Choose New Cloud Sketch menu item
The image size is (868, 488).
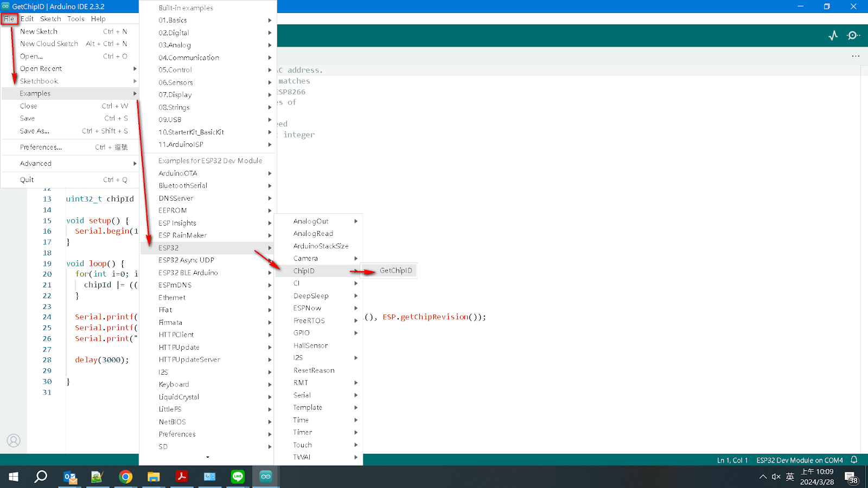[70, 44]
